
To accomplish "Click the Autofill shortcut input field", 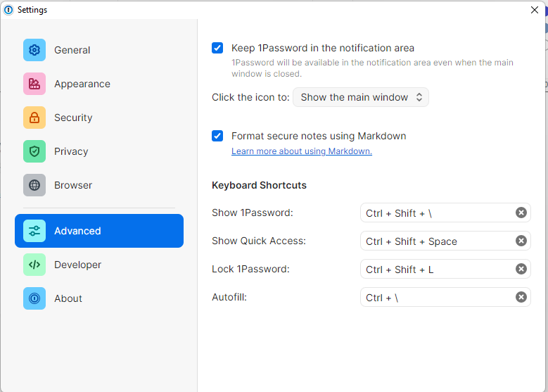I will (436, 298).
